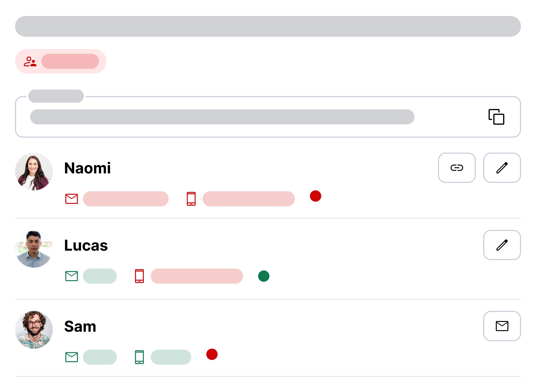
Task: Click Sam's green email envelope icon
Action: tap(71, 357)
